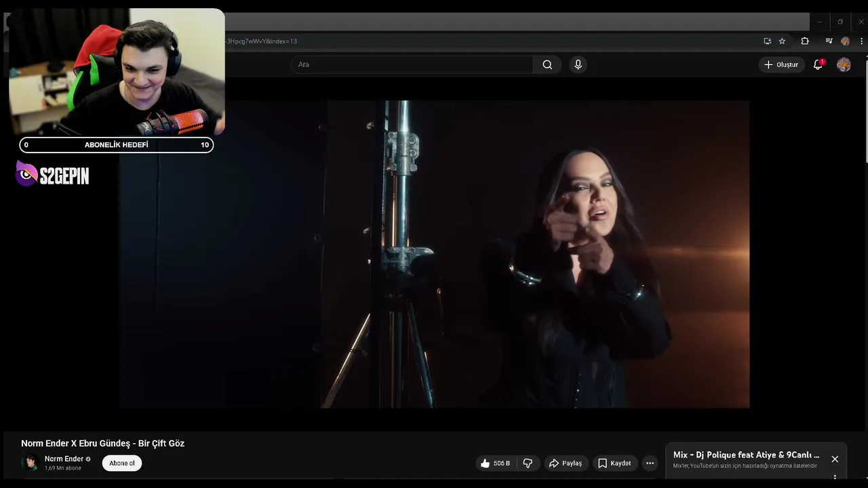Click the video title Bir Çift Göz
Viewport: 868px width, 488px height.
pos(102,443)
